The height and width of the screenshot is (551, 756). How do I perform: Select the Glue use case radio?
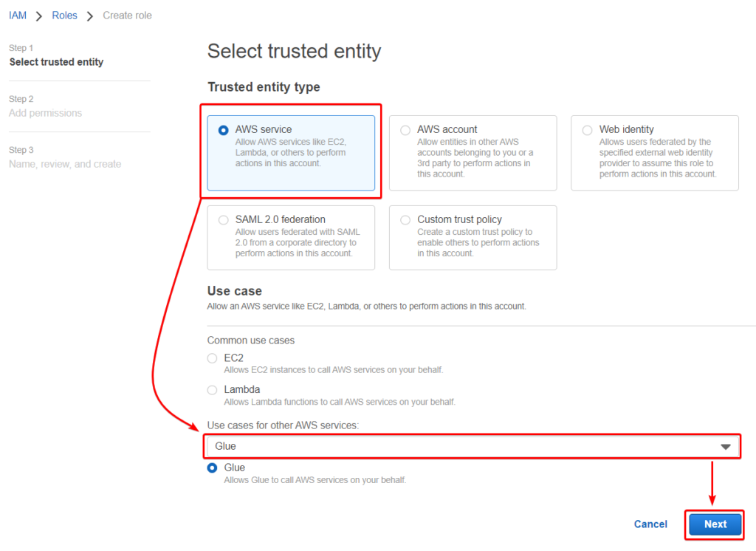pos(213,468)
